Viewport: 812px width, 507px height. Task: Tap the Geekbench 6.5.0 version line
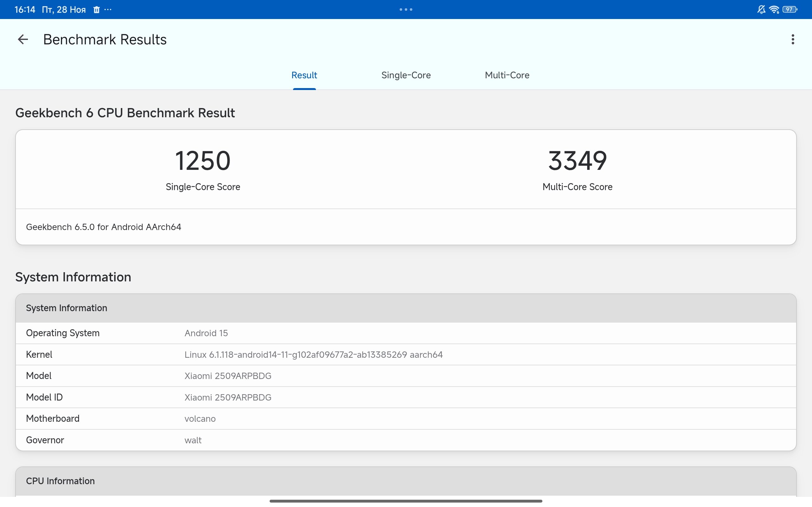pos(103,227)
